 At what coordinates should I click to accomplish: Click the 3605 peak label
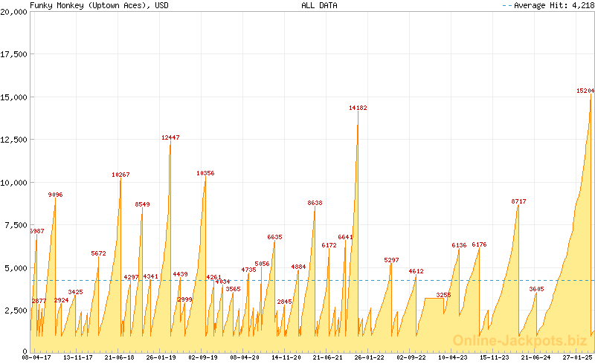click(x=536, y=289)
